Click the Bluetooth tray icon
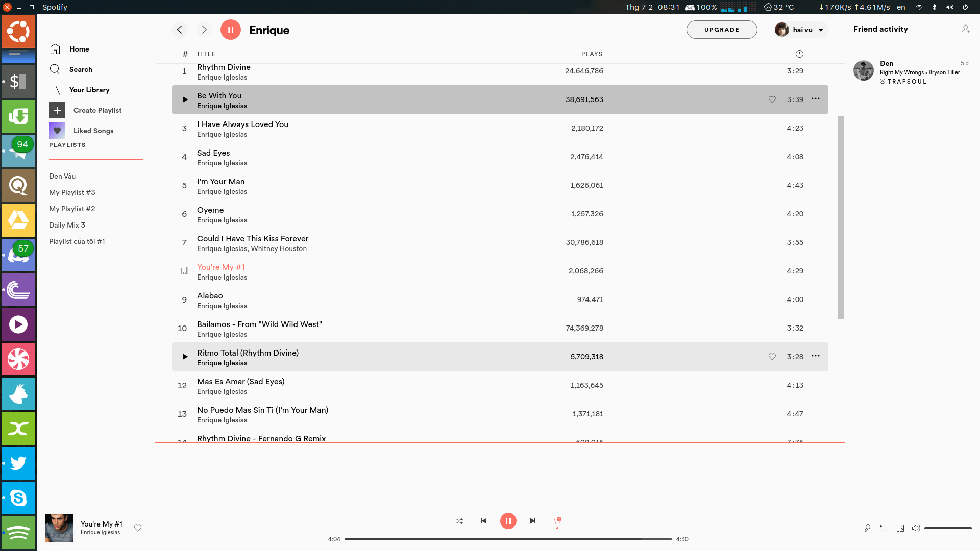Viewport: 980px width, 551px height. click(935, 7)
